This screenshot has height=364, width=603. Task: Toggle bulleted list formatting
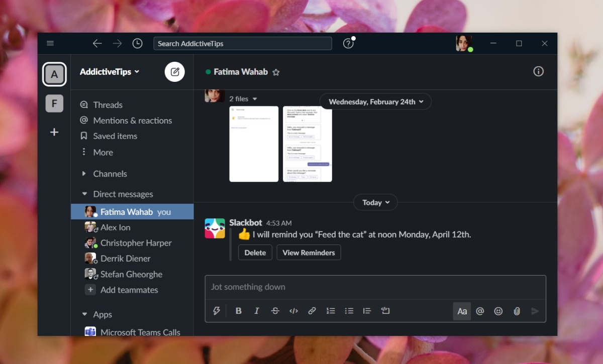pyautogui.click(x=349, y=311)
